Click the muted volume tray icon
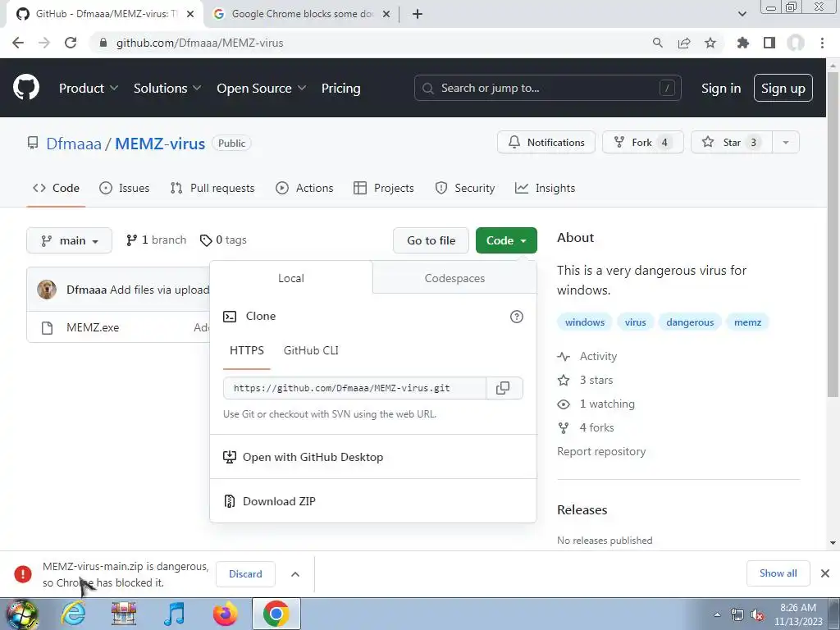This screenshot has width=840, height=630. pyautogui.click(x=757, y=615)
